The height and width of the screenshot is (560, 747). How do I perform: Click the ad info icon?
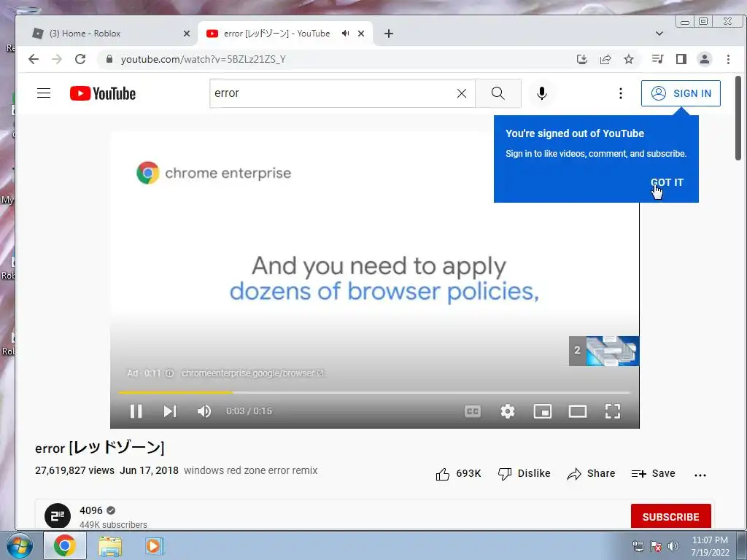[169, 373]
